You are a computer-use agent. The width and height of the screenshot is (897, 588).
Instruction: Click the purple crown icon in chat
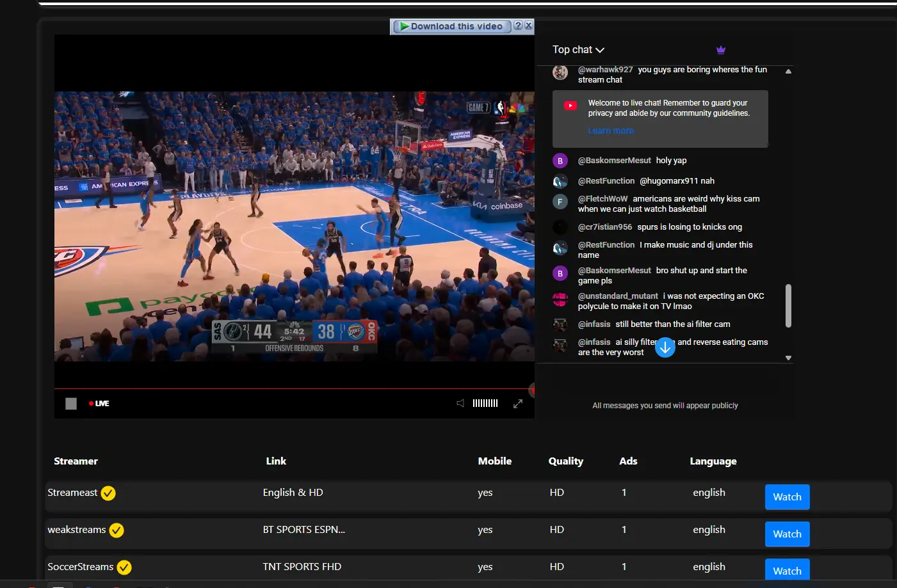[x=721, y=50]
